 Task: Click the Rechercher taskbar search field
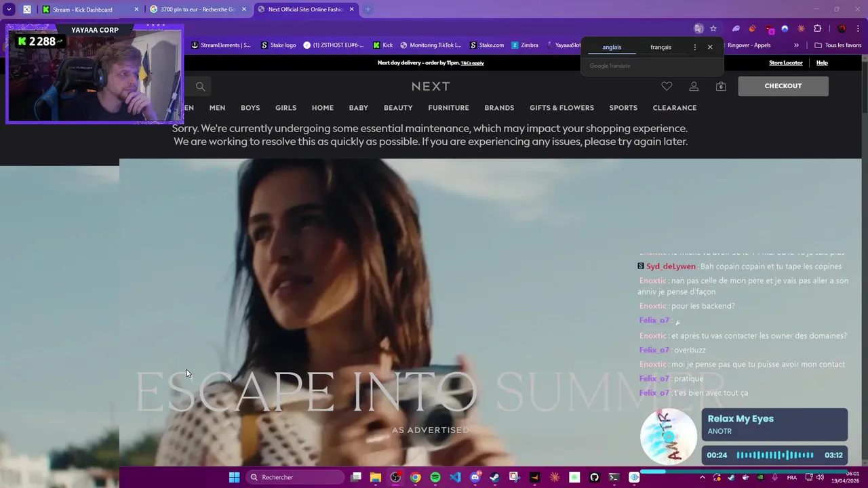click(x=295, y=477)
